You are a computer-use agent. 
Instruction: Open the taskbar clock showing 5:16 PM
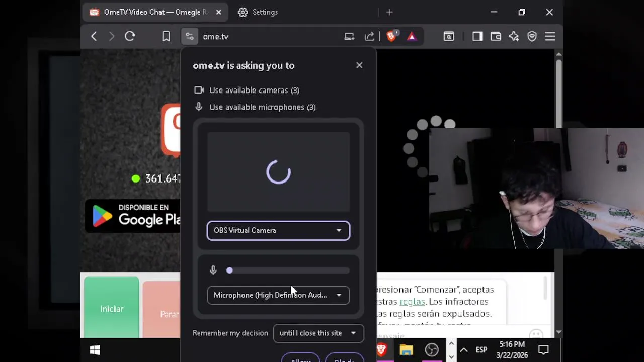click(512, 350)
